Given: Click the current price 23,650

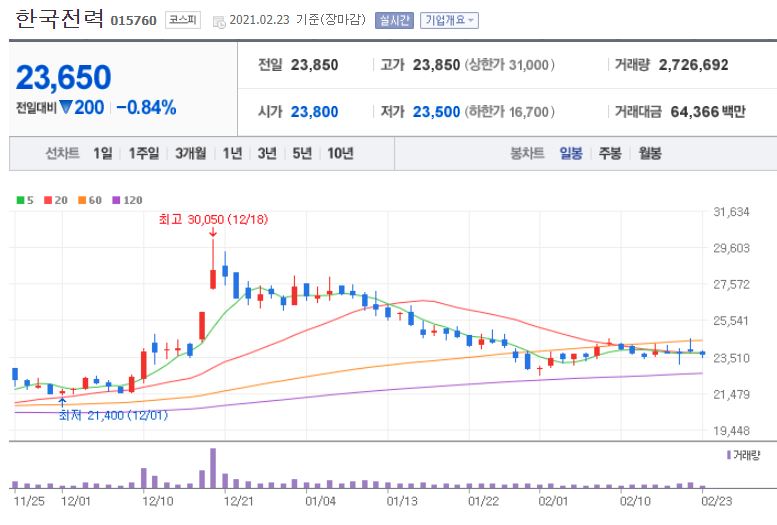Looking at the screenshot, I should 63,78.
